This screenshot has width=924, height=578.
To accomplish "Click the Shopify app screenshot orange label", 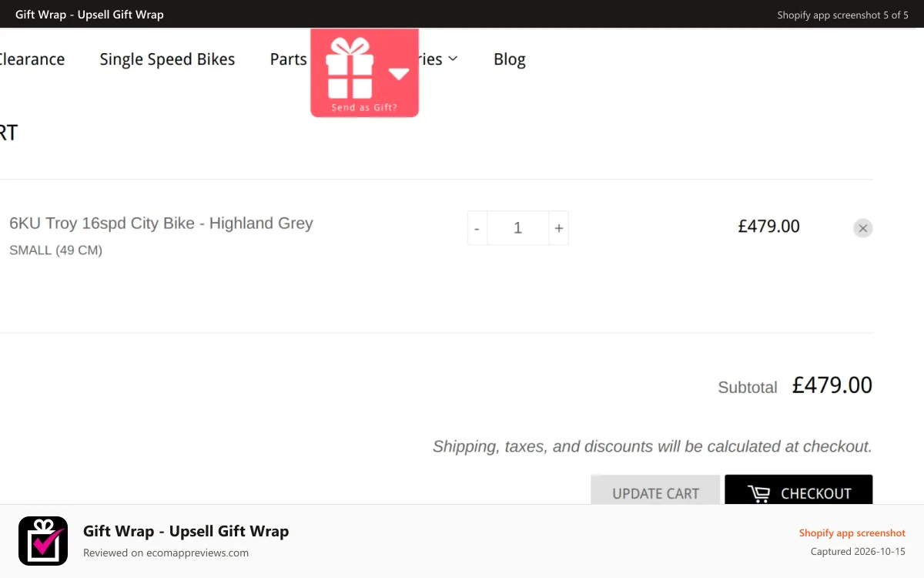I will [852, 533].
